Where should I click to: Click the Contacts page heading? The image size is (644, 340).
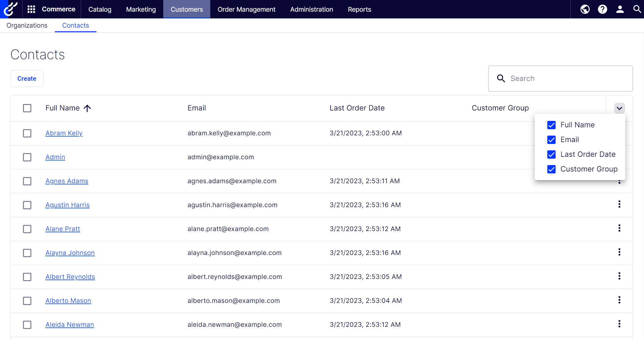[38, 55]
